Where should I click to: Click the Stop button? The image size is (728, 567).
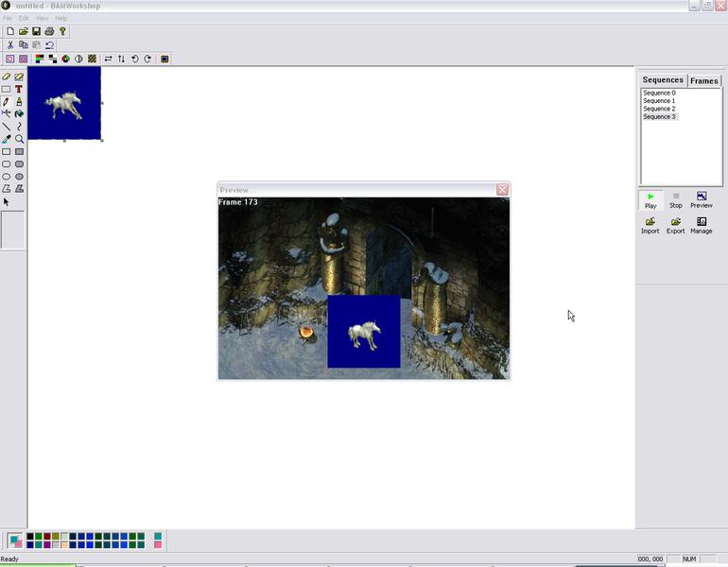pyautogui.click(x=676, y=200)
